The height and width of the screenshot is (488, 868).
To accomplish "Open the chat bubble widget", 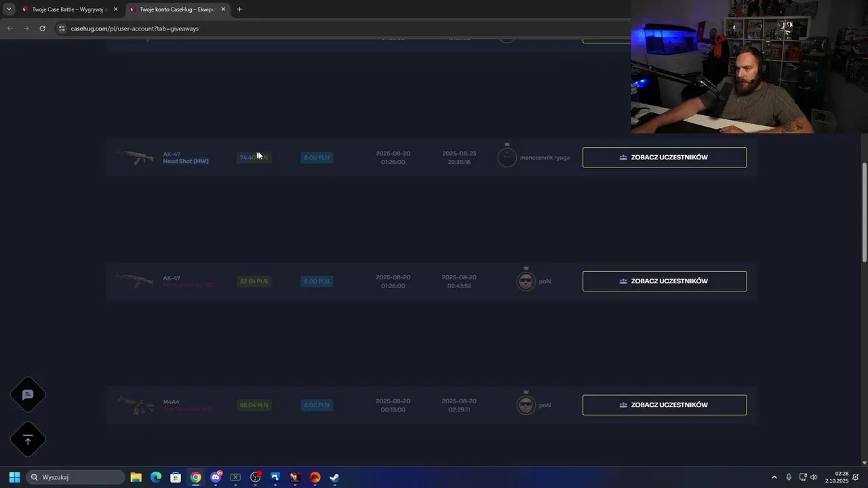I will pyautogui.click(x=28, y=395).
